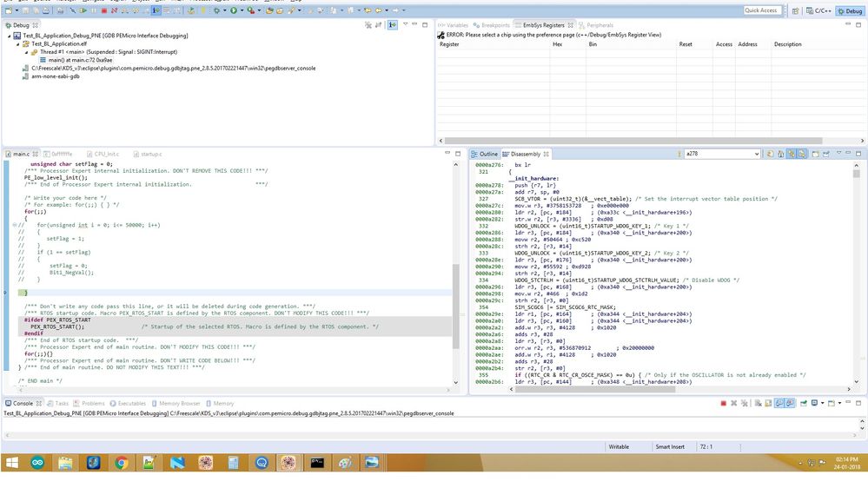Open the 0xffffffffe editor tab
The image size is (868, 488).
point(57,154)
